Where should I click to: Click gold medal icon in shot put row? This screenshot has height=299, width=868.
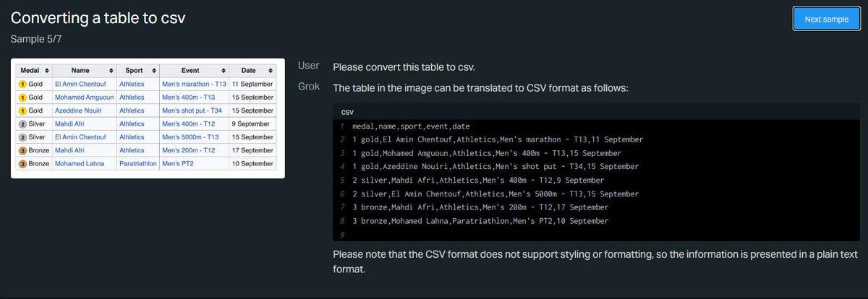pyautogui.click(x=22, y=110)
